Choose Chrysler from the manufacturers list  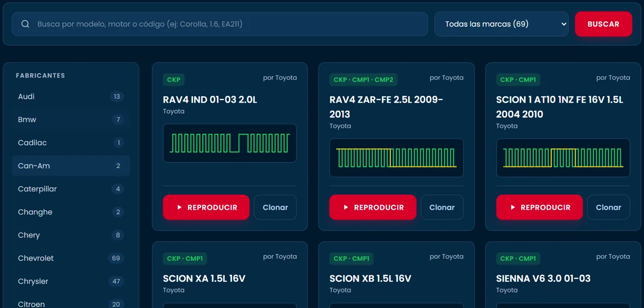(71, 282)
